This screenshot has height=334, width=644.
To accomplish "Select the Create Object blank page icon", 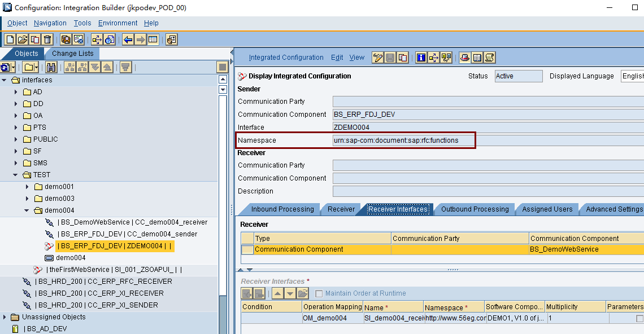I will [x=9, y=39].
